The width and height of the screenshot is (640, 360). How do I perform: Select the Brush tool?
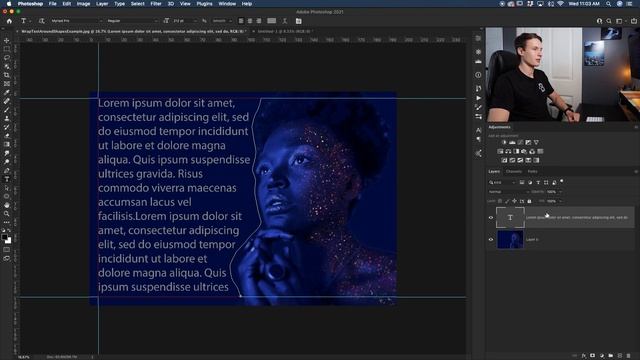(x=7, y=109)
